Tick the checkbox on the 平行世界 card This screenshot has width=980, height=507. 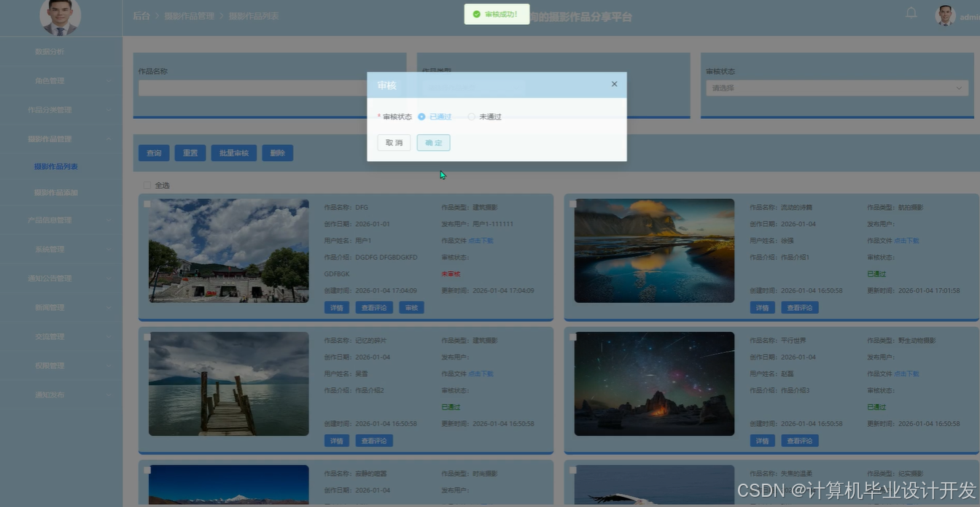coord(573,337)
